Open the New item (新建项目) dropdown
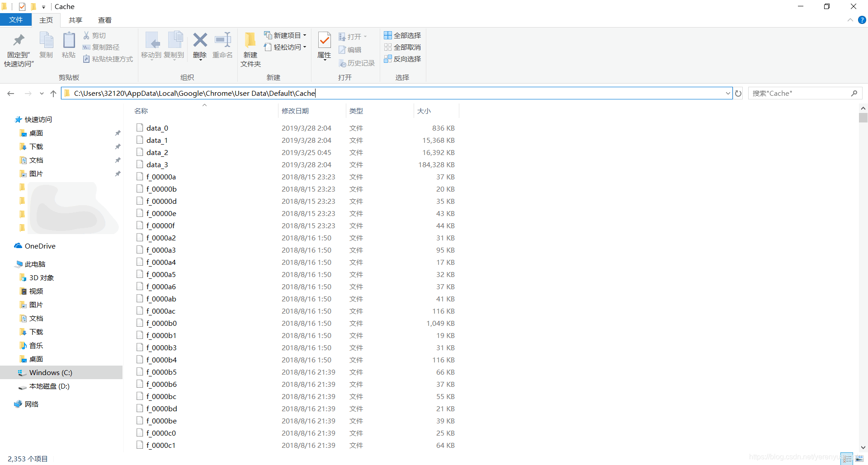 (x=285, y=35)
